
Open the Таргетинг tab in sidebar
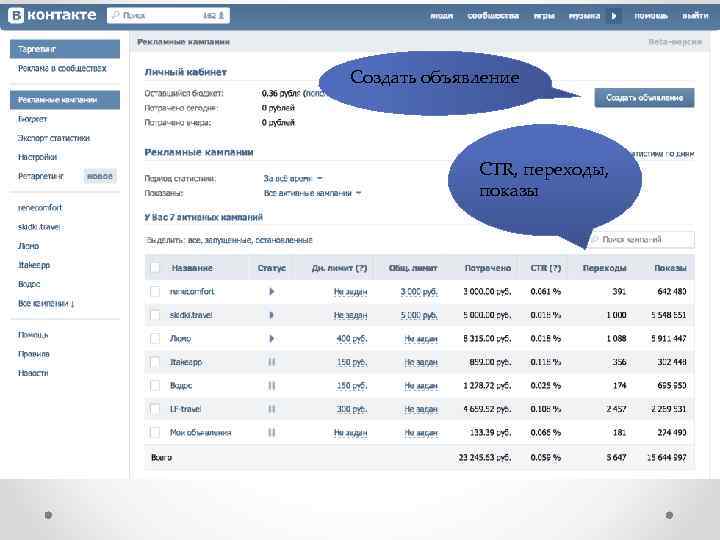(65, 49)
